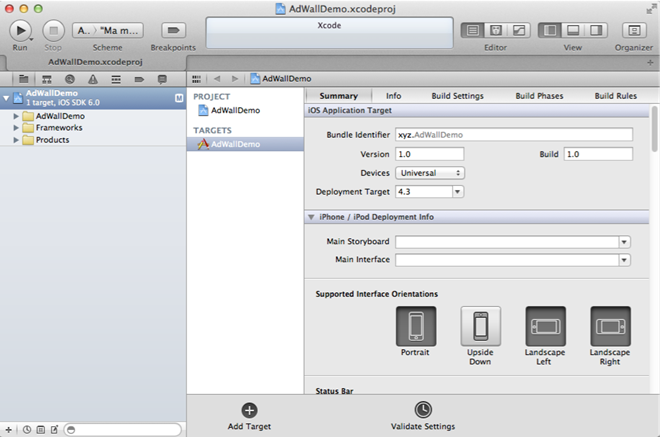Expand the Frameworks folder

[16, 128]
